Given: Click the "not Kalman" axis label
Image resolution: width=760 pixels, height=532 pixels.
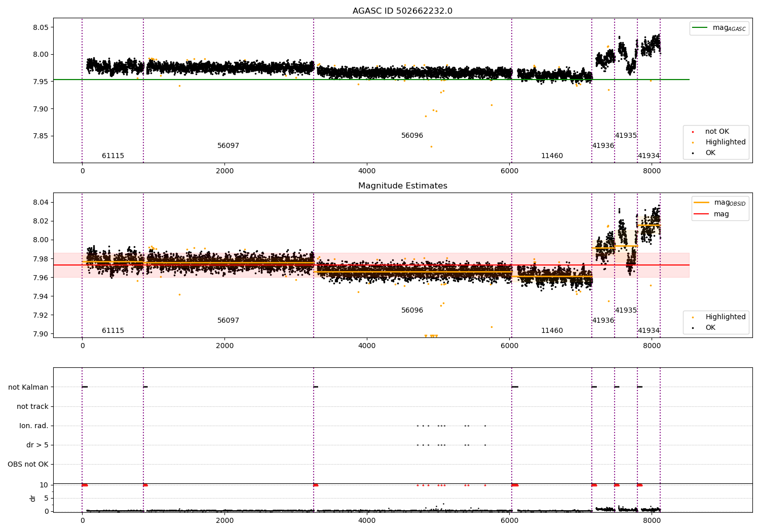Looking at the screenshot, I should (28, 387).
